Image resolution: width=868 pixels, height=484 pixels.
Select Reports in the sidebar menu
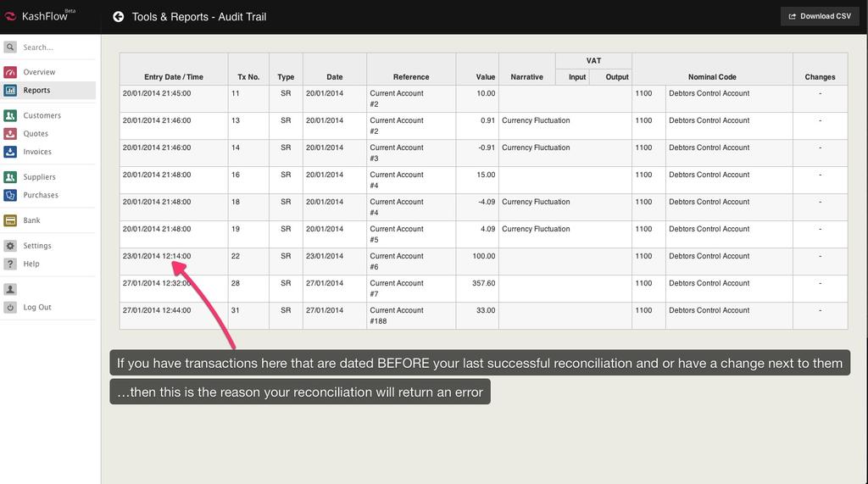[x=36, y=90]
